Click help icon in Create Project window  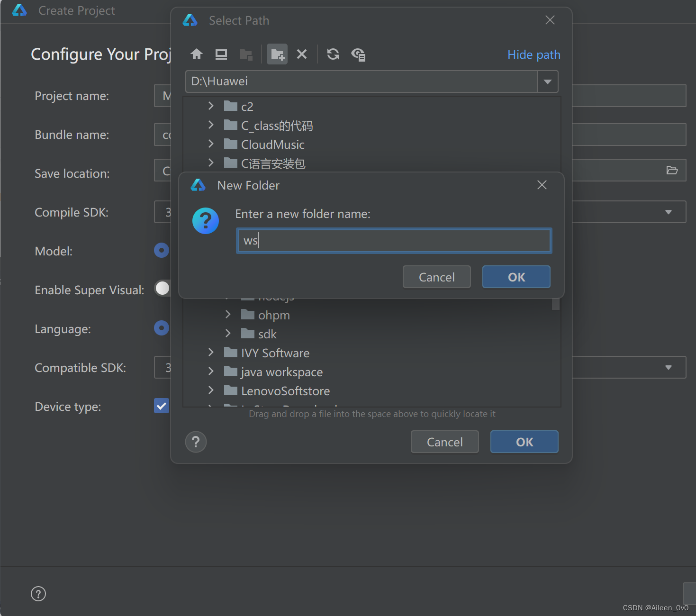[x=38, y=594]
